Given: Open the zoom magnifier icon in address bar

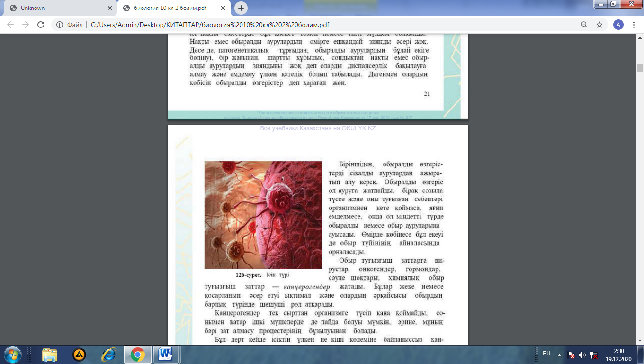Looking at the screenshot, I should click(x=584, y=25).
